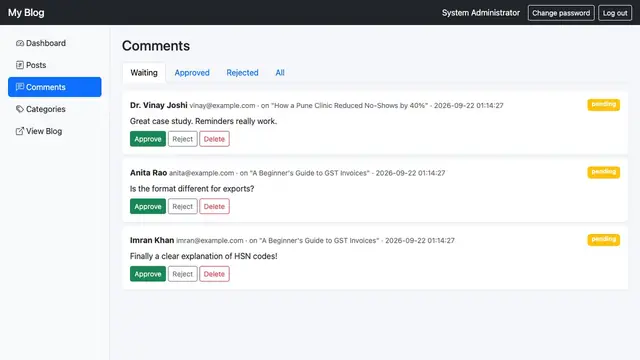Click the Log out button
The width and height of the screenshot is (640, 360).
pyautogui.click(x=615, y=13)
